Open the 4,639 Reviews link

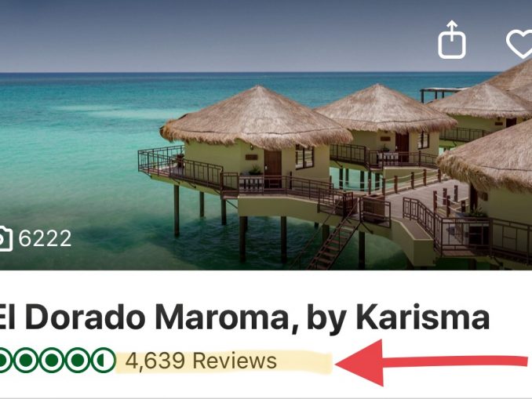point(201,361)
